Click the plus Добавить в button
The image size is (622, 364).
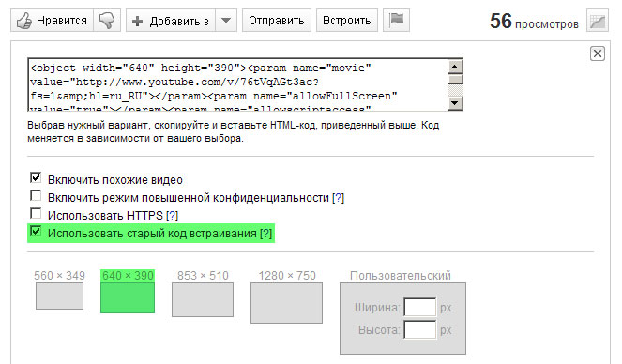(171, 21)
